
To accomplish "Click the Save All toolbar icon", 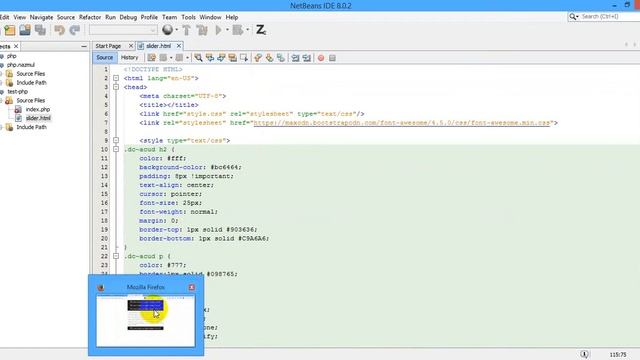I will click(x=40, y=30).
